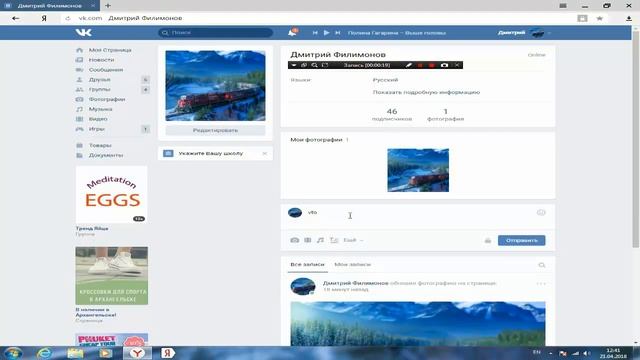
Task: Click the recorder zoom magnifier icon
Action: tap(314, 65)
